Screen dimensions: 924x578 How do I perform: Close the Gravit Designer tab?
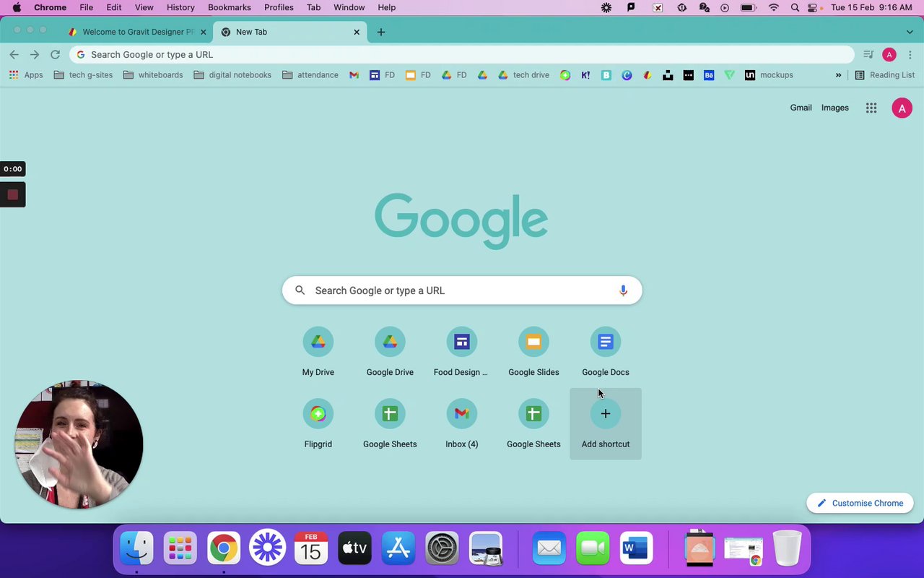(x=203, y=32)
